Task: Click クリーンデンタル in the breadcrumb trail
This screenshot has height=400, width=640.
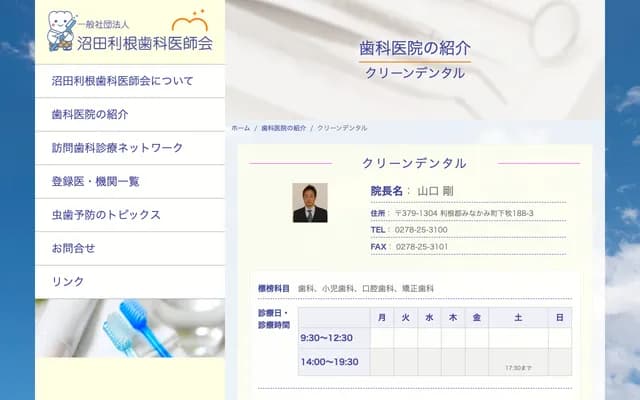Action: [x=342, y=129]
